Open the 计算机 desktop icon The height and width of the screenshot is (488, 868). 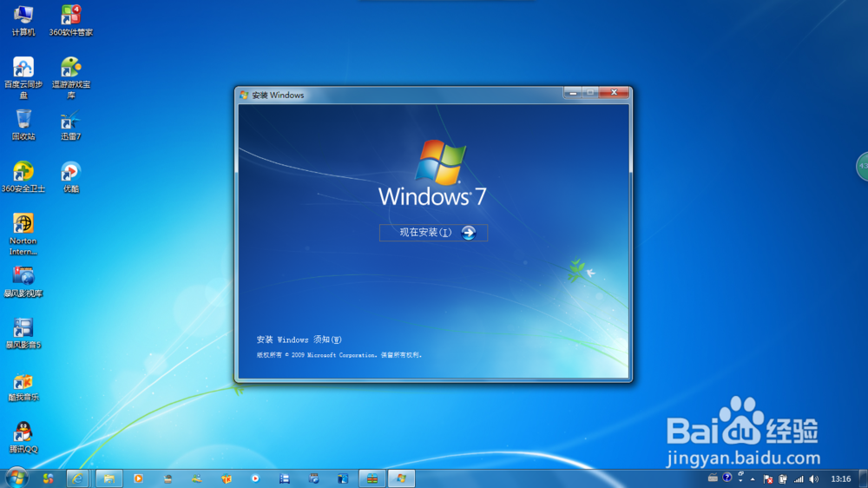(23, 21)
